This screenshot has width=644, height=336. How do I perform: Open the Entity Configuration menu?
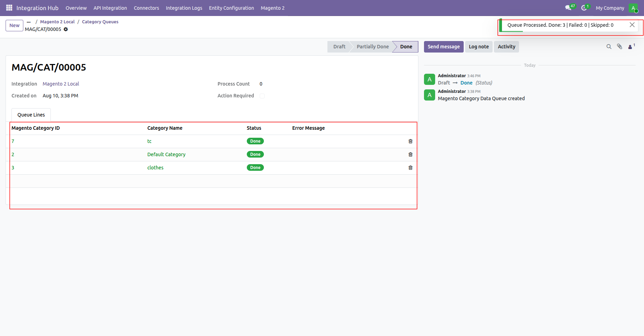coord(231,8)
